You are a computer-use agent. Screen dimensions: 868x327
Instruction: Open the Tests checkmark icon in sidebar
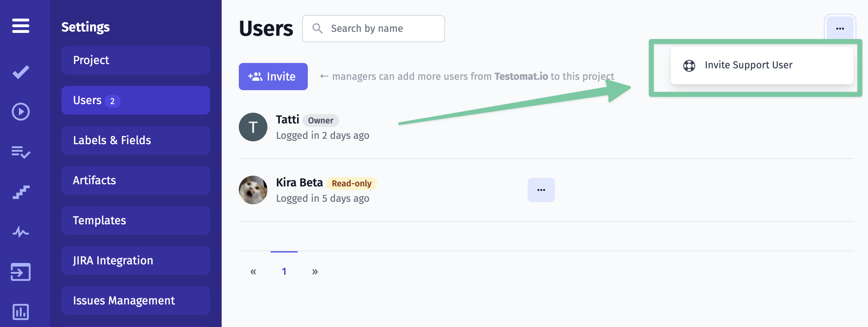tap(21, 72)
